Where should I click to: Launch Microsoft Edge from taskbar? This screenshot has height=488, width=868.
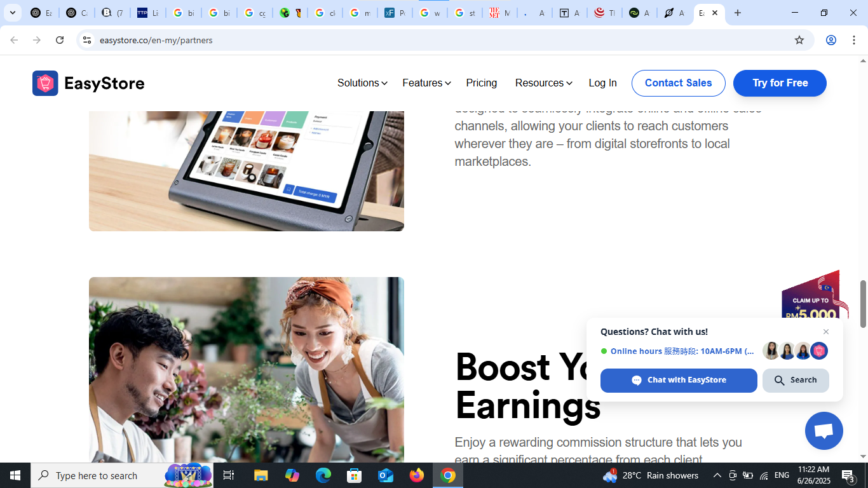[x=323, y=475]
